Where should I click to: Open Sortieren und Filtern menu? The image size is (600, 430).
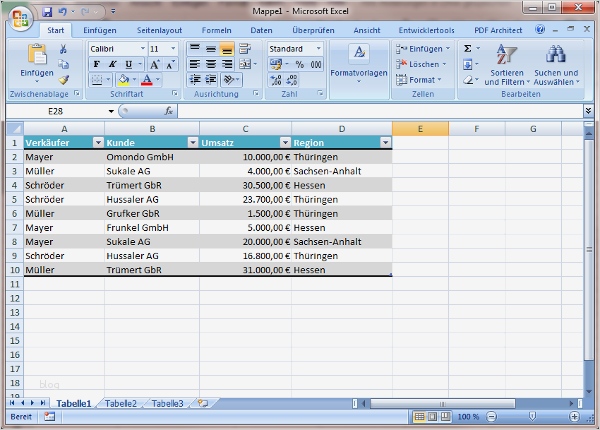point(507,65)
